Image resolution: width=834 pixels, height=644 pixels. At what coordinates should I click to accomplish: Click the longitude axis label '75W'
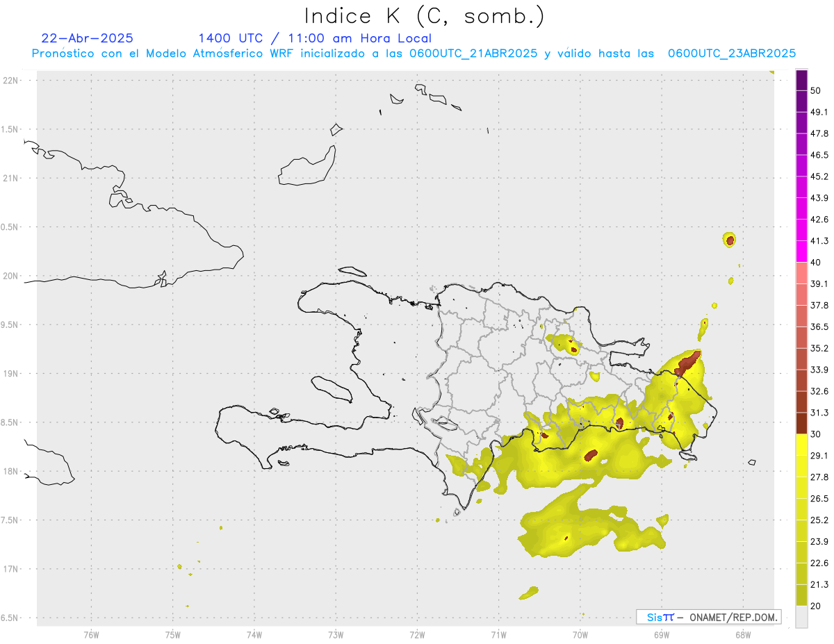tap(173, 634)
